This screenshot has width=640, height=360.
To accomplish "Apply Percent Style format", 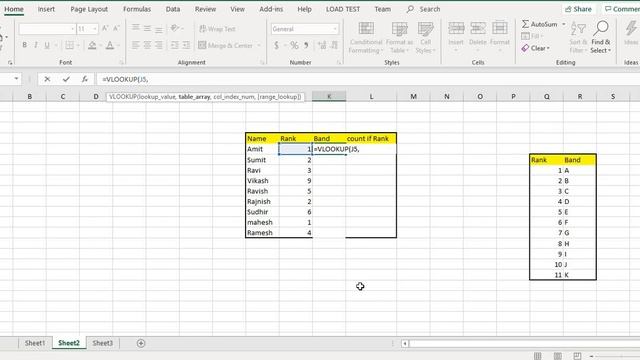I will coord(294,45).
